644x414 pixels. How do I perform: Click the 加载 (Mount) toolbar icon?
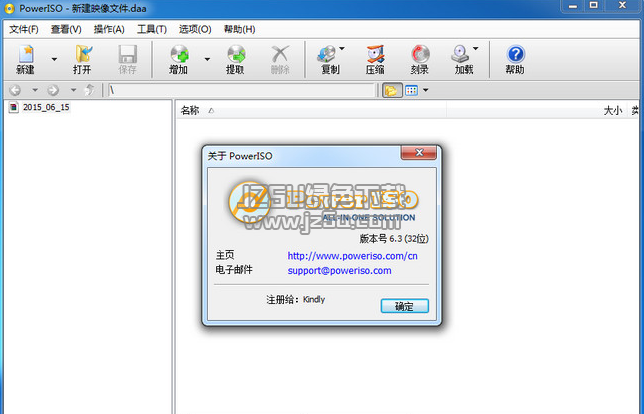click(x=462, y=60)
